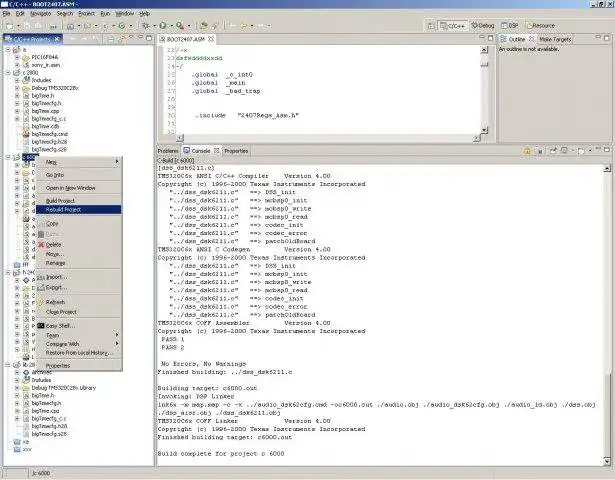Open the C/C++ Projects view menu triangle

131,38
